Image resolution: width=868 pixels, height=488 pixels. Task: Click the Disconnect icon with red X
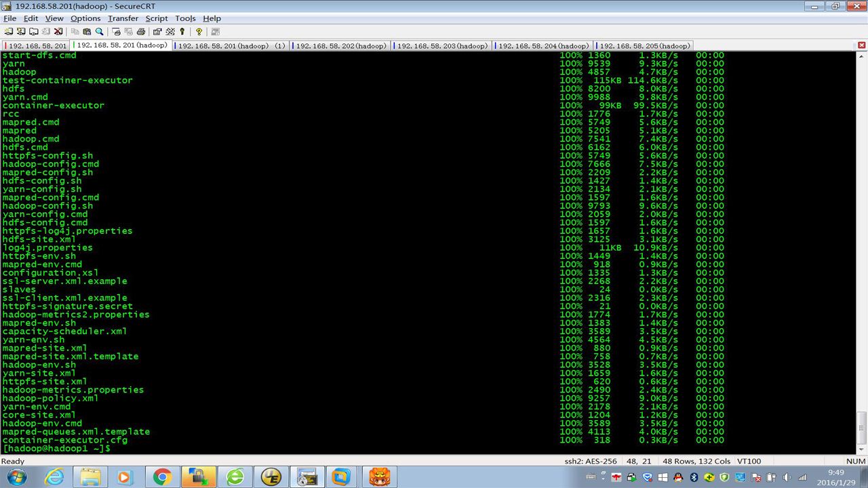58,31
